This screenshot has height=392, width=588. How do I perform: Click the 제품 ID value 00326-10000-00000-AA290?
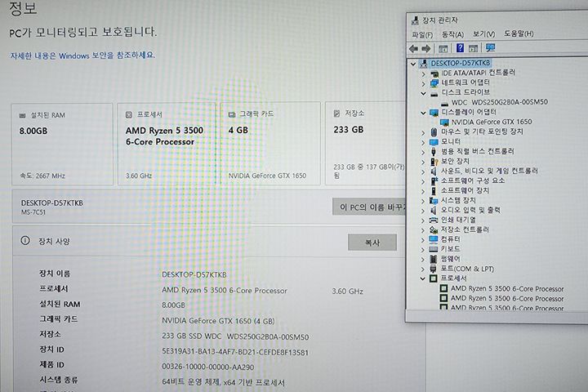[x=207, y=367]
